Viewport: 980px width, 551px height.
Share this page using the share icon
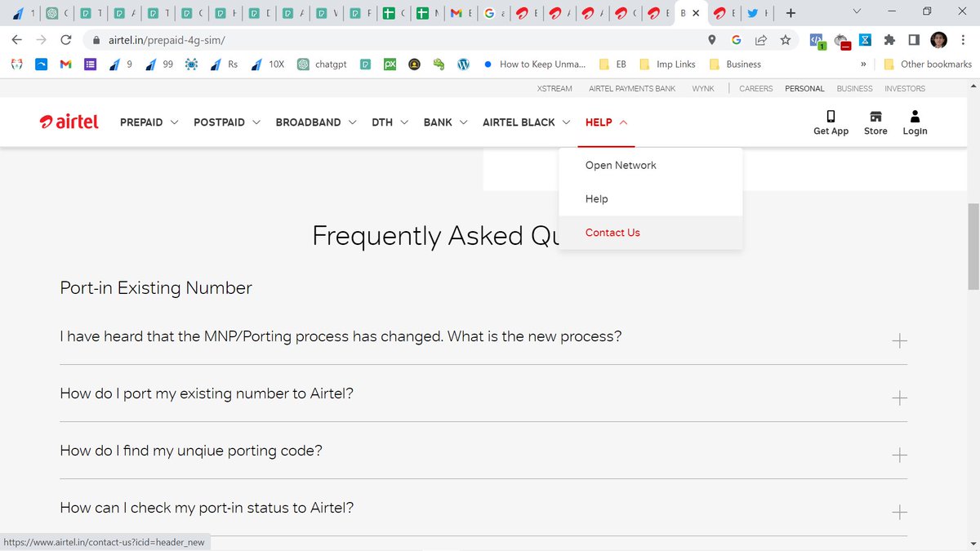pos(760,39)
